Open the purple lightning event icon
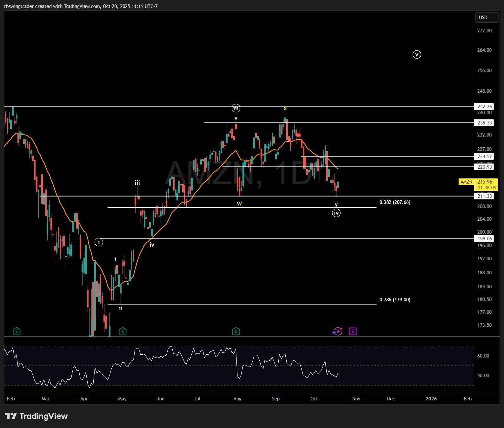Image resolution: width=504 pixels, height=428 pixels. [x=337, y=331]
